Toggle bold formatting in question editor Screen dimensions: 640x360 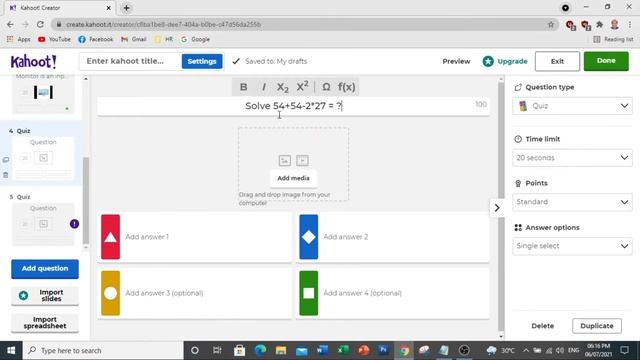pyautogui.click(x=243, y=87)
